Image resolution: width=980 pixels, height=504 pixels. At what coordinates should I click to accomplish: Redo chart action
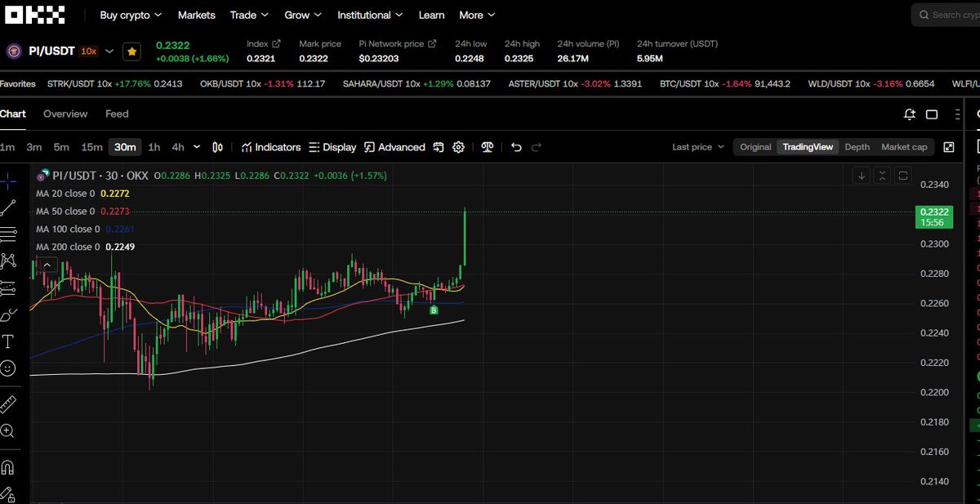tap(537, 147)
